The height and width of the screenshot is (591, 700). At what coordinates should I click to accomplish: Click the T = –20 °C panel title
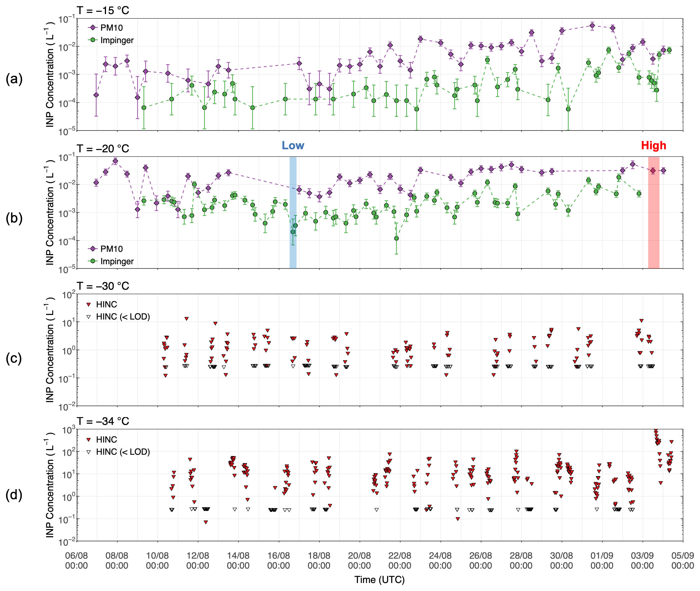click(x=103, y=148)
